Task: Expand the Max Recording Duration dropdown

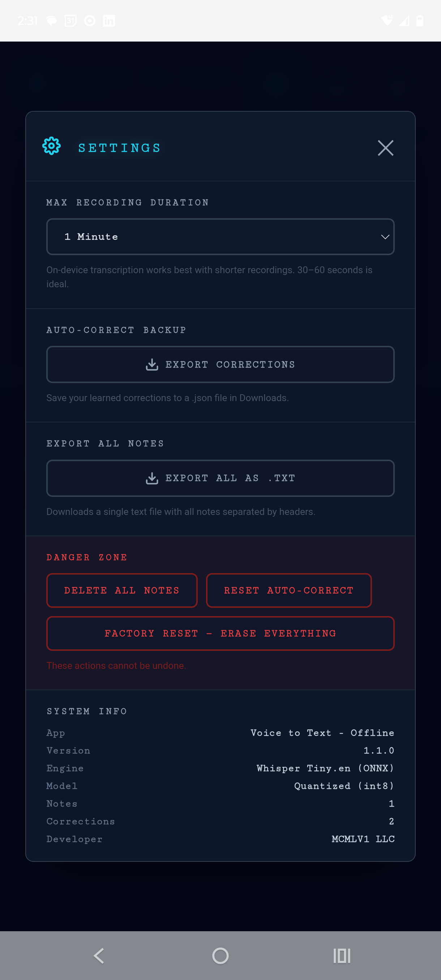Action: (220, 237)
